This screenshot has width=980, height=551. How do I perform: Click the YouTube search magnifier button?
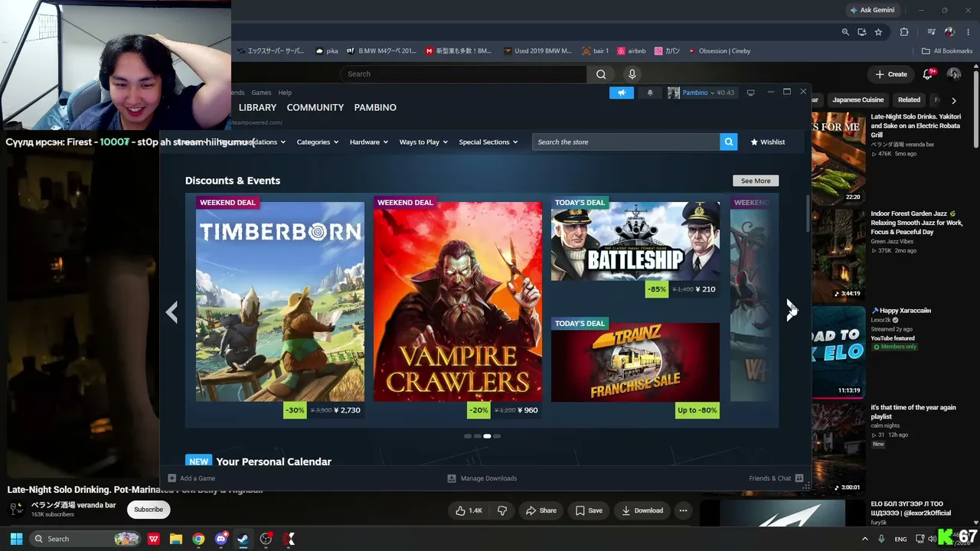pyautogui.click(x=601, y=74)
